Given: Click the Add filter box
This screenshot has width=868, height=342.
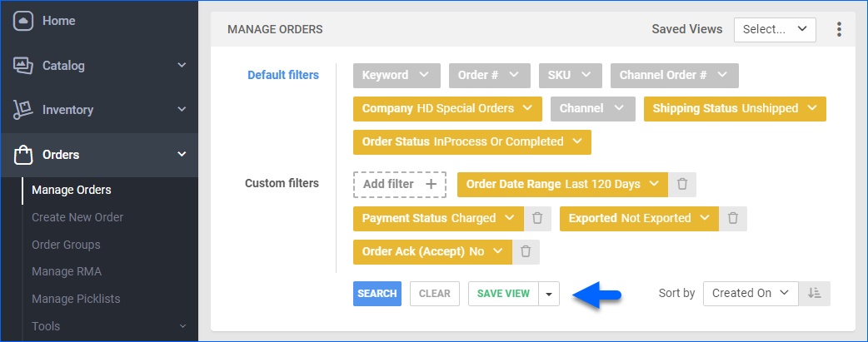Looking at the screenshot, I should 399,184.
